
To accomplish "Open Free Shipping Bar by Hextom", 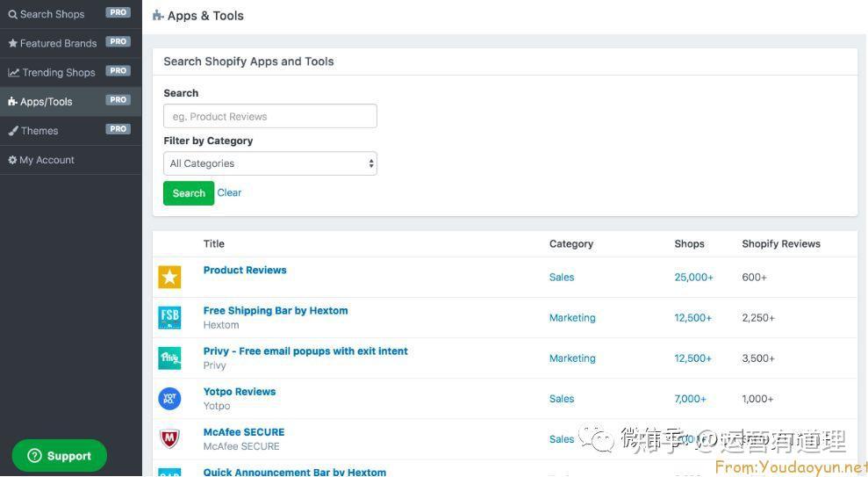I will pyautogui.click(x=276, y=311).
